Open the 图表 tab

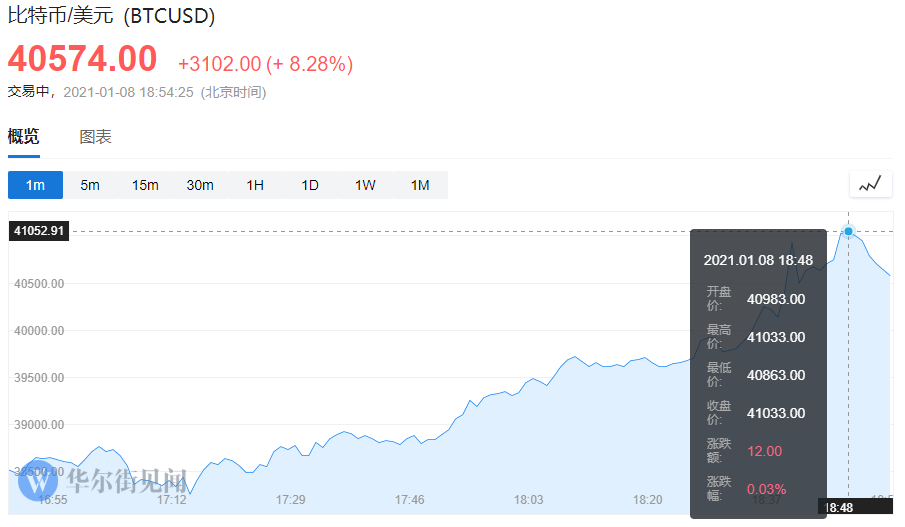click(x=96, y=137)
